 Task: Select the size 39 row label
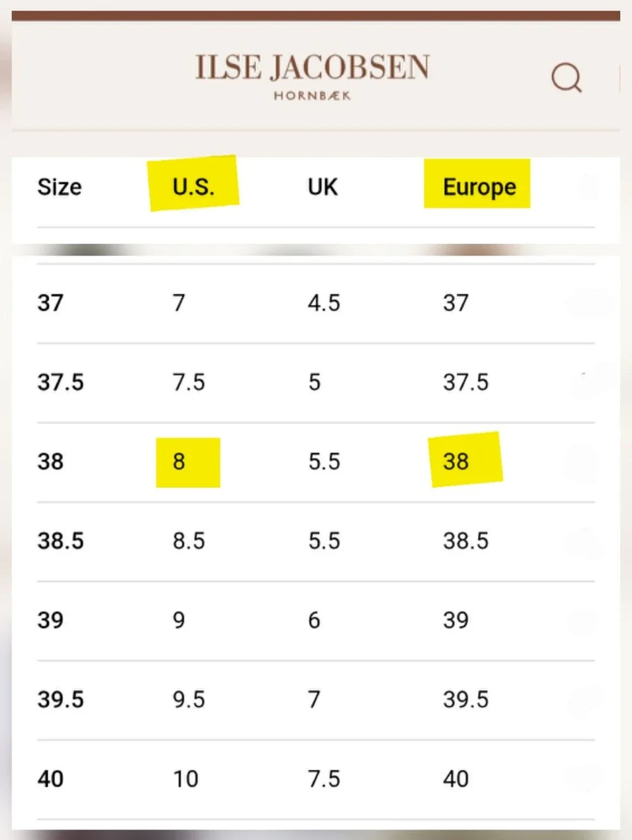[x=51, y=620]
